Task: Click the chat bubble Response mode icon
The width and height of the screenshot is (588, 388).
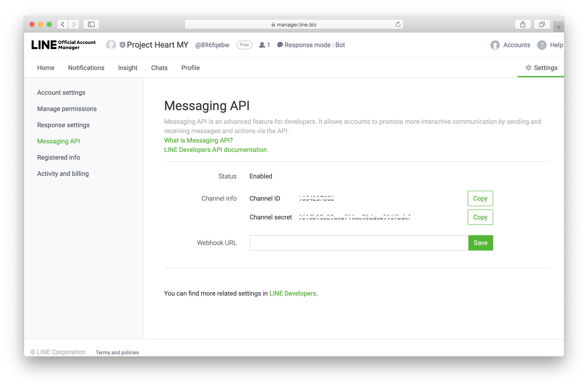Action: point(281,45)
